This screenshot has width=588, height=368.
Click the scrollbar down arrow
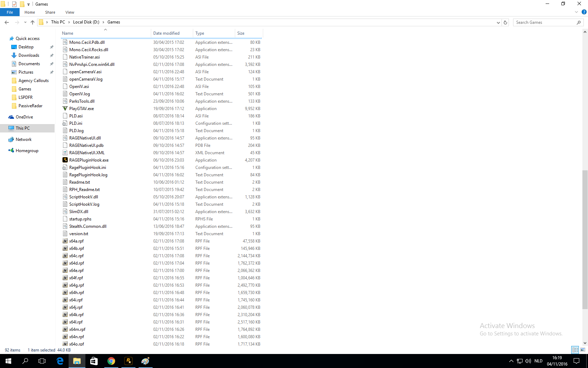tap(585, 343)
